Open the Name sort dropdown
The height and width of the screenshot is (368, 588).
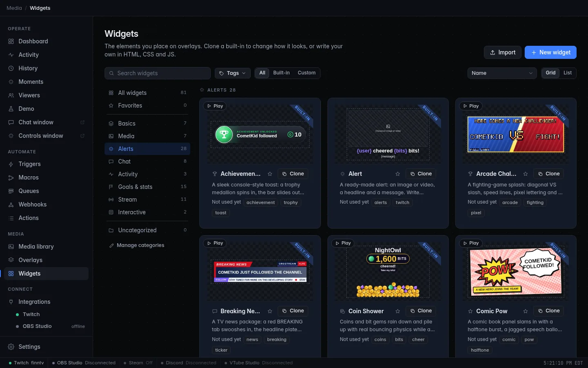click(x=502, y=73)
